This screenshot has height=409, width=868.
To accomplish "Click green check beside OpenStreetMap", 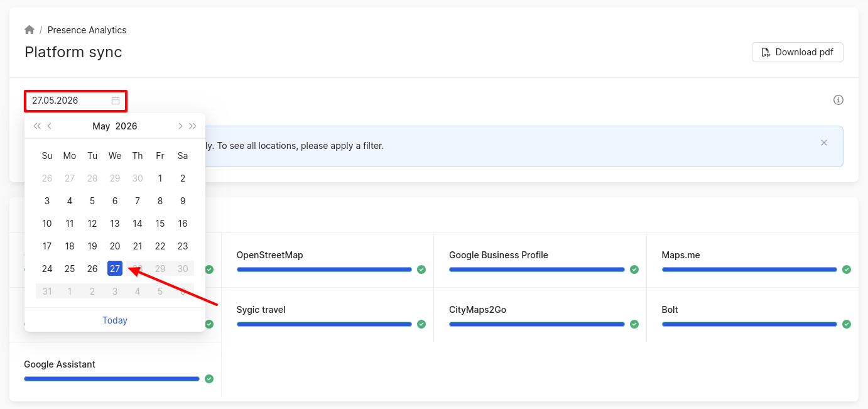I will pyautogui.click(x=421, y=270).
